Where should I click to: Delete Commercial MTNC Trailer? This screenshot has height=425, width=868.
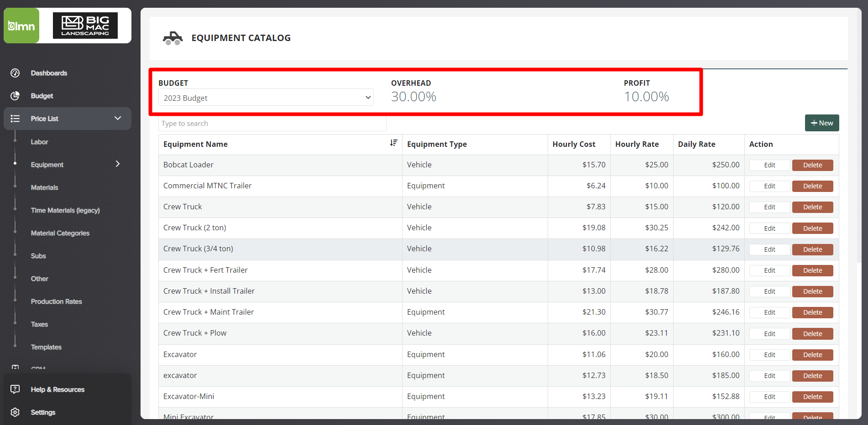tap(812, 186)
